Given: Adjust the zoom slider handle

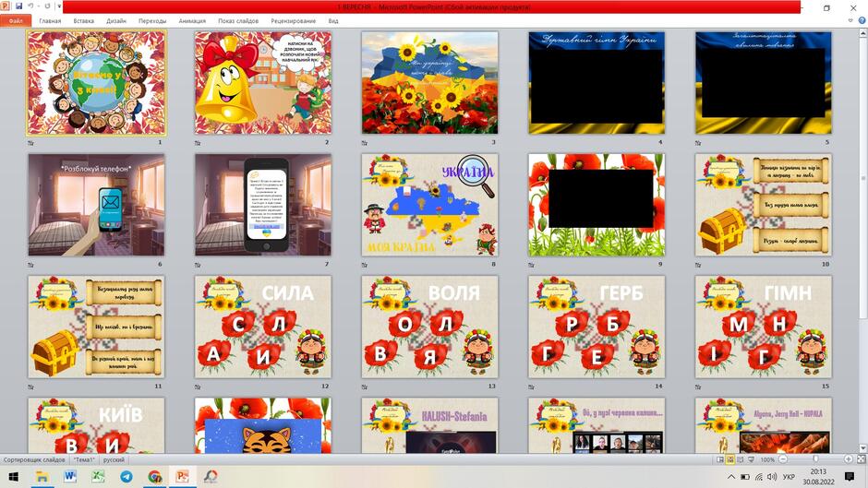Looking at the screenshot, I should [x=815, y=459].
